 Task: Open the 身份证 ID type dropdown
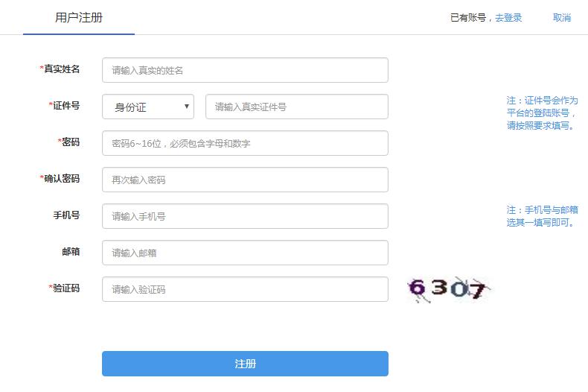pyautogui.click(x=148, y=107)
